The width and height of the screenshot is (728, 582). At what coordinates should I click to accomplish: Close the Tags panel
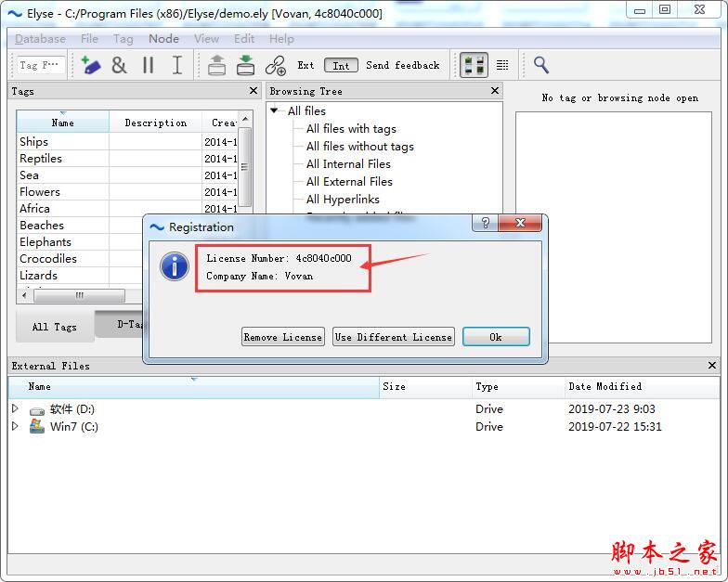(x=253, y=91)
